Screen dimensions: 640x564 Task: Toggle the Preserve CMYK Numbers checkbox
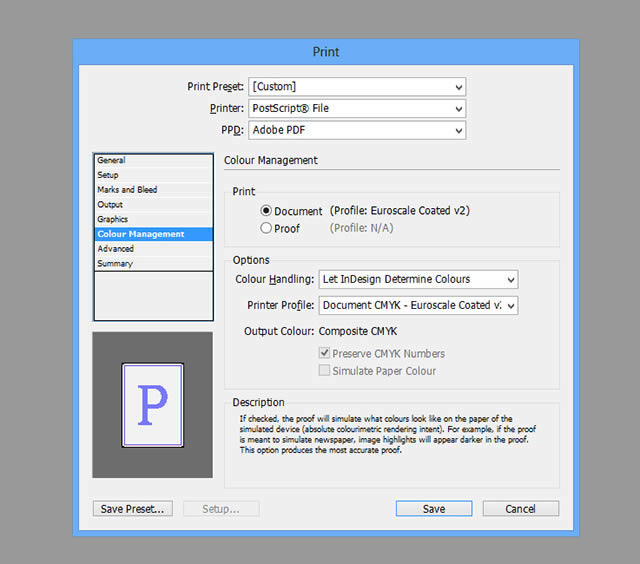pyautogui.click(x=324, y=353)
